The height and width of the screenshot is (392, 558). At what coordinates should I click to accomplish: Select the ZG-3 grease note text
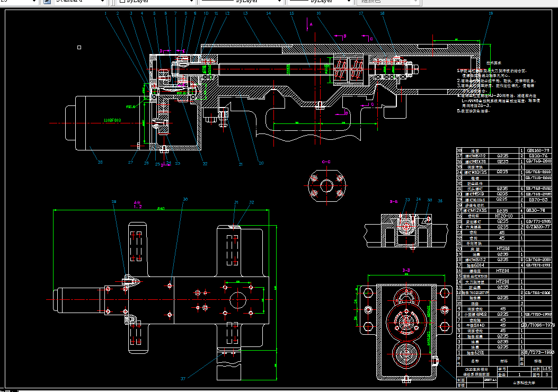pos(483,105)
